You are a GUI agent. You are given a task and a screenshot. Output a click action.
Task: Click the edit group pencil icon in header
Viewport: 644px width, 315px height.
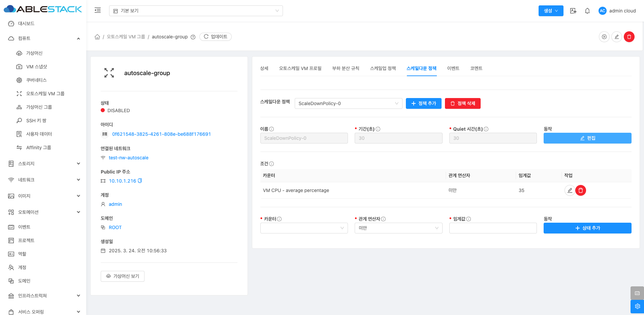click(x=616, y=37)
